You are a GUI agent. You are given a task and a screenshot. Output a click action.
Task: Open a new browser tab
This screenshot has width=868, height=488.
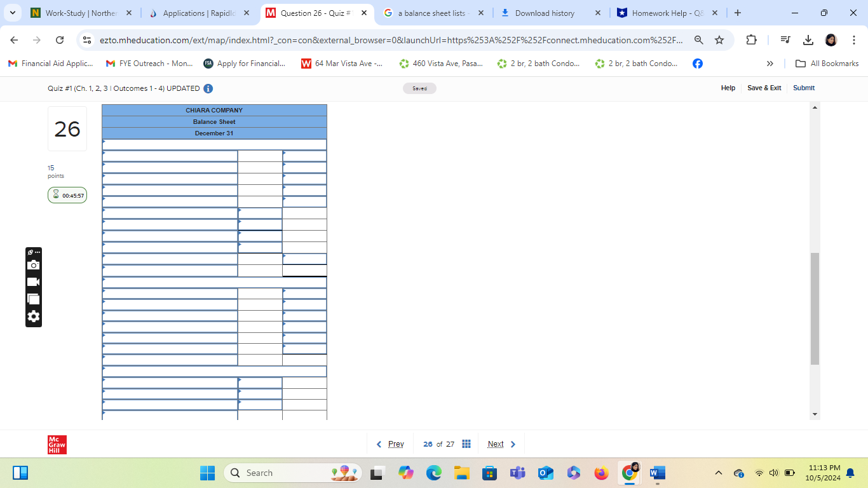(x=737, y=13)
